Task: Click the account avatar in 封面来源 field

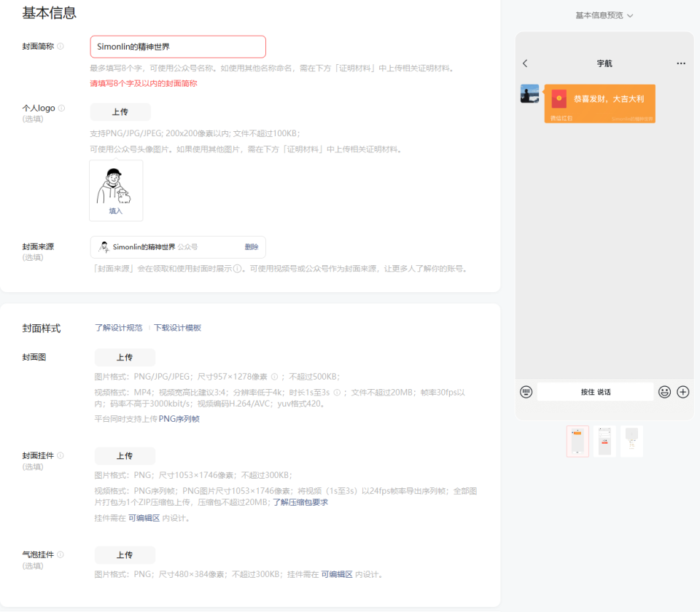Action: [x=104, y=247]
